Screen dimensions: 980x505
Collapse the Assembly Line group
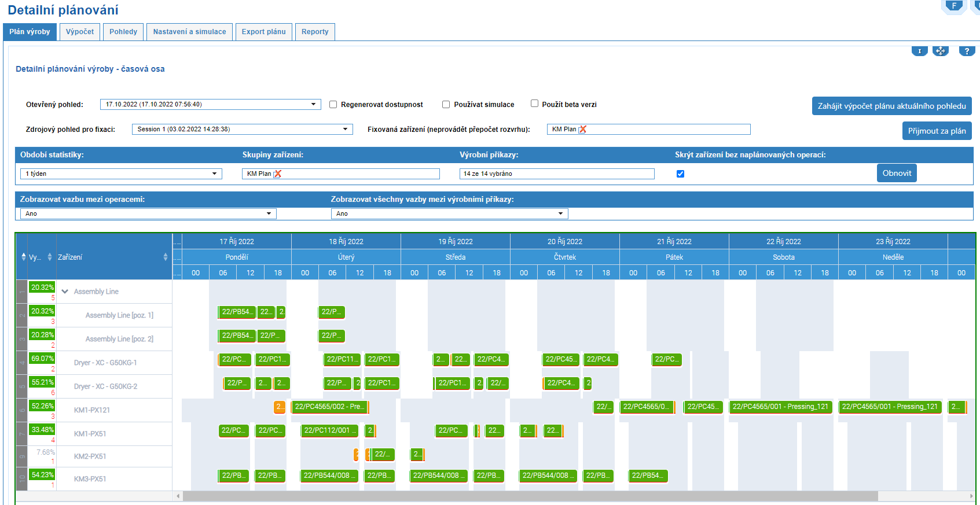(65, 292)
